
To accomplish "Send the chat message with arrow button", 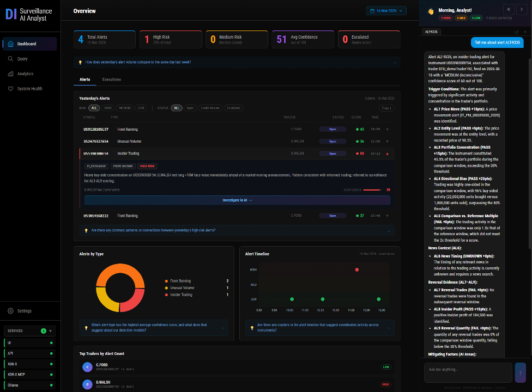I will (x=520, y=372).
